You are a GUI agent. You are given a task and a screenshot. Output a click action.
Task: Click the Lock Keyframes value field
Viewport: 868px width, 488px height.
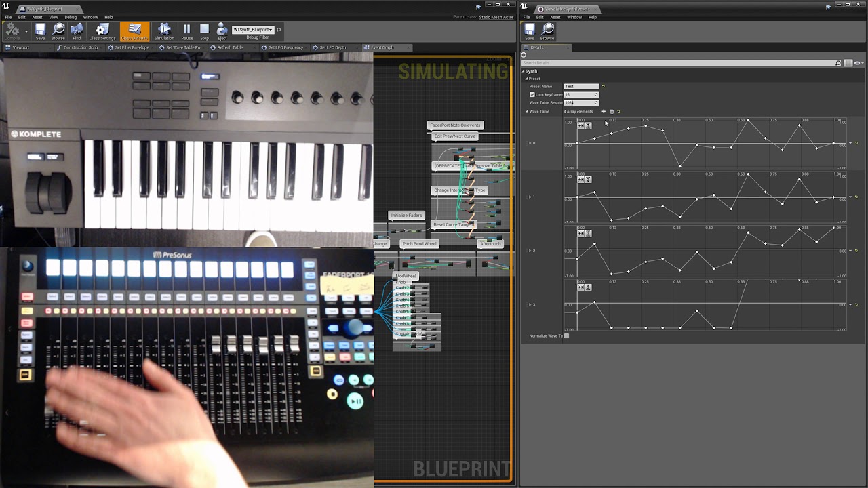(x=581, y=95)
